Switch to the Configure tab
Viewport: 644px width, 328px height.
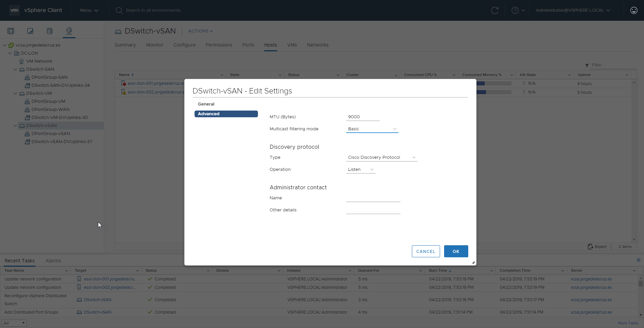(x=184, y=45)
